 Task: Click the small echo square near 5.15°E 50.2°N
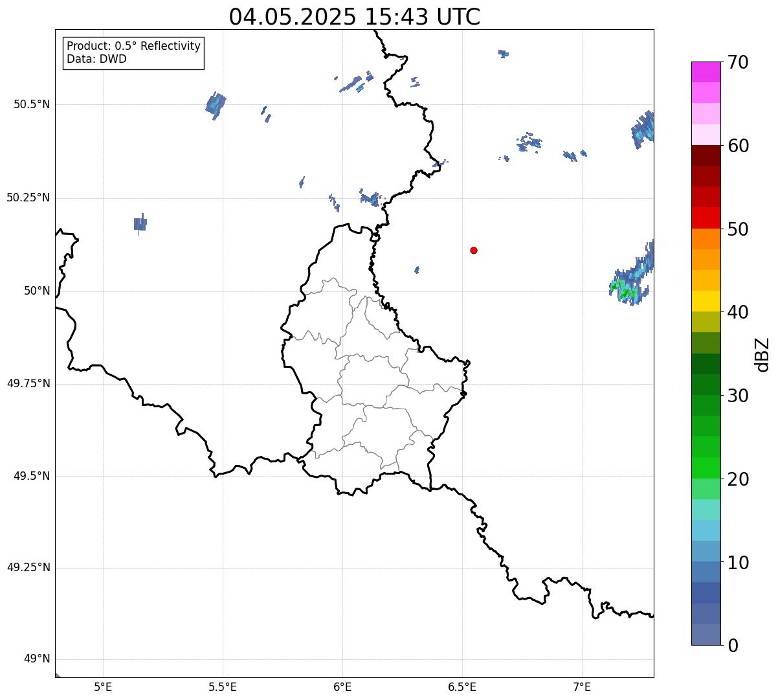coord(140,223)
